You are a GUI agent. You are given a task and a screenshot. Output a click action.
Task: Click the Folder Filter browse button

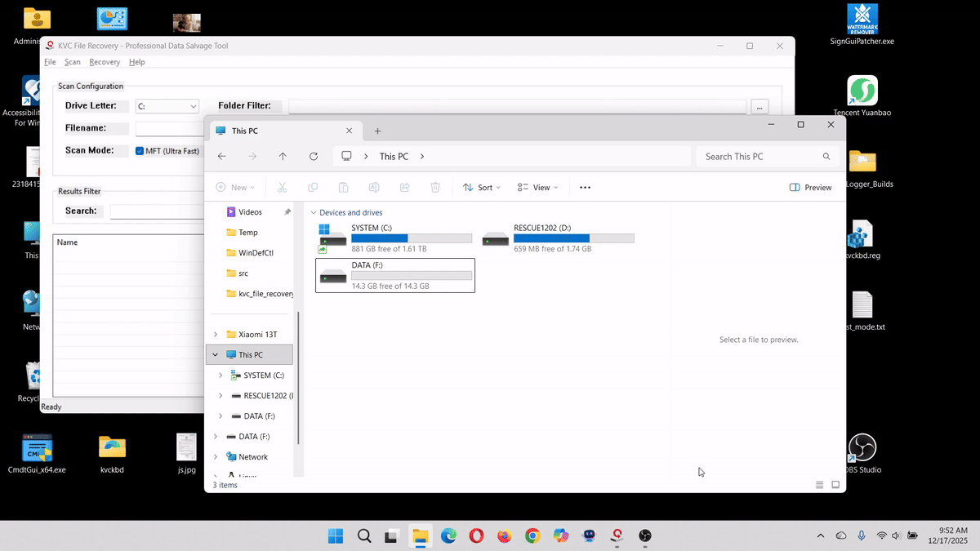click(759, 105)
